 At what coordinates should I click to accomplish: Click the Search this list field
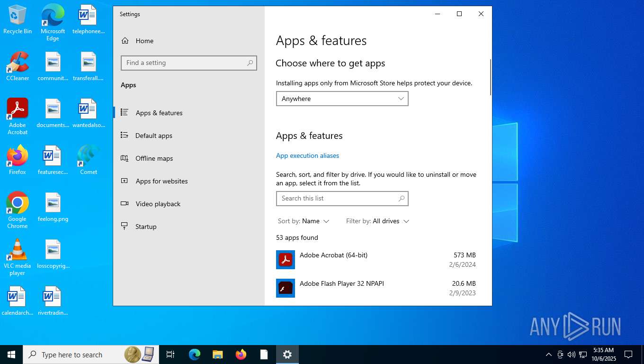[342, 198]
